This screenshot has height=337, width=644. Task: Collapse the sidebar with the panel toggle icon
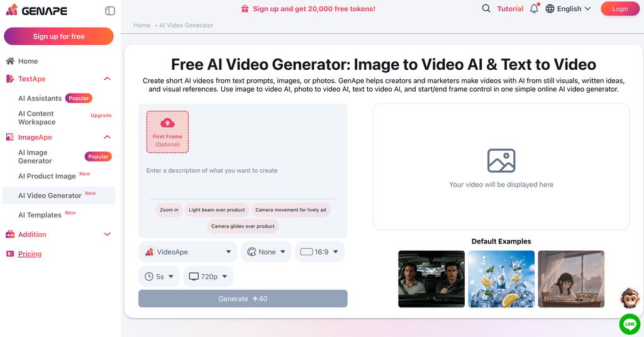[x=110, y=11]
